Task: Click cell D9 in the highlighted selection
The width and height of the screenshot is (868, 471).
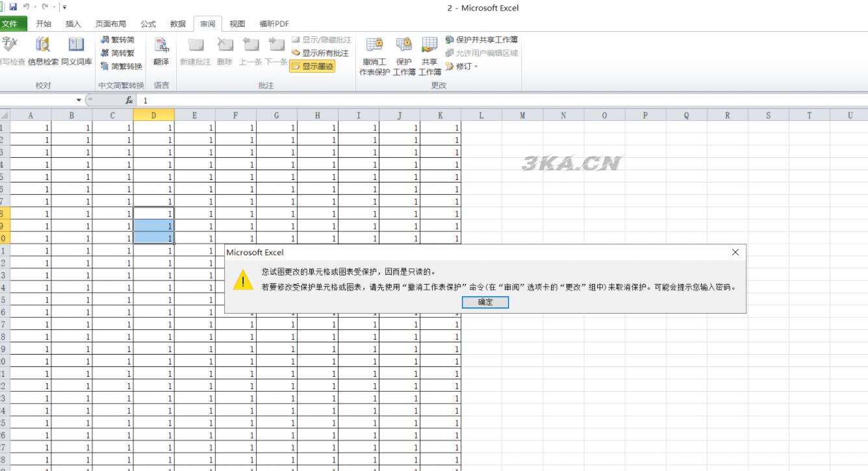Action: (x=153, y=226)
